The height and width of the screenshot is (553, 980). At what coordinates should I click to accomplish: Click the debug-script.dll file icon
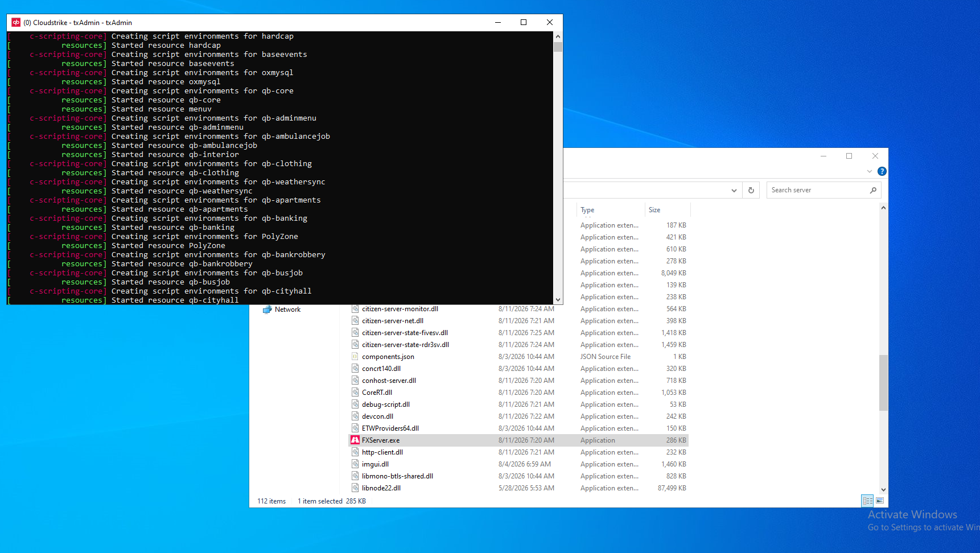click(355, 405)
